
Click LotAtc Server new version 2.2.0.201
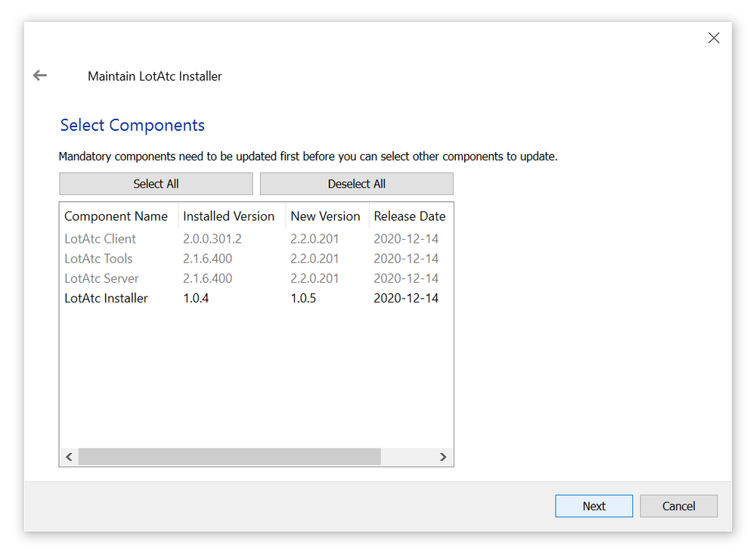pyautogui.click(x=314, y=278)
